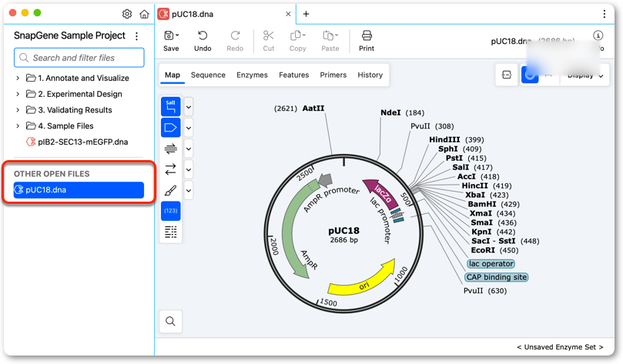This screenshot has width=623, height=364.
Task: Select the paintbrush colors icon
Action: [x=171, y=191]
